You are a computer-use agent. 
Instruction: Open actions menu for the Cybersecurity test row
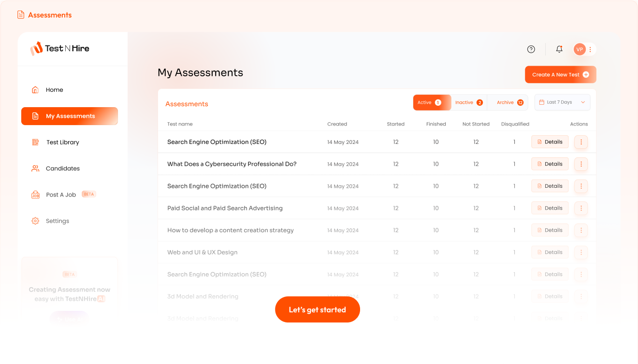pyautogui.click(x=581, y=164)
